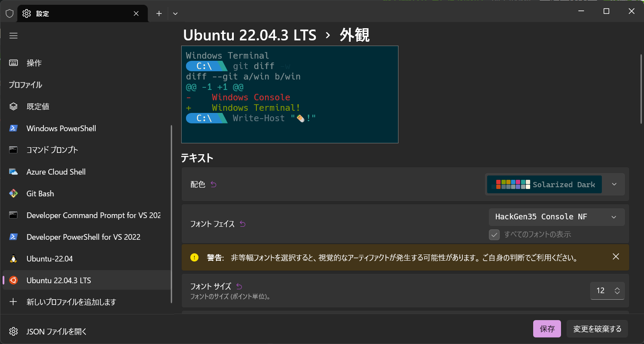Screen dimensions: 644x344
Task: Expand the new tab dropdown chevron
Action: 175,13
